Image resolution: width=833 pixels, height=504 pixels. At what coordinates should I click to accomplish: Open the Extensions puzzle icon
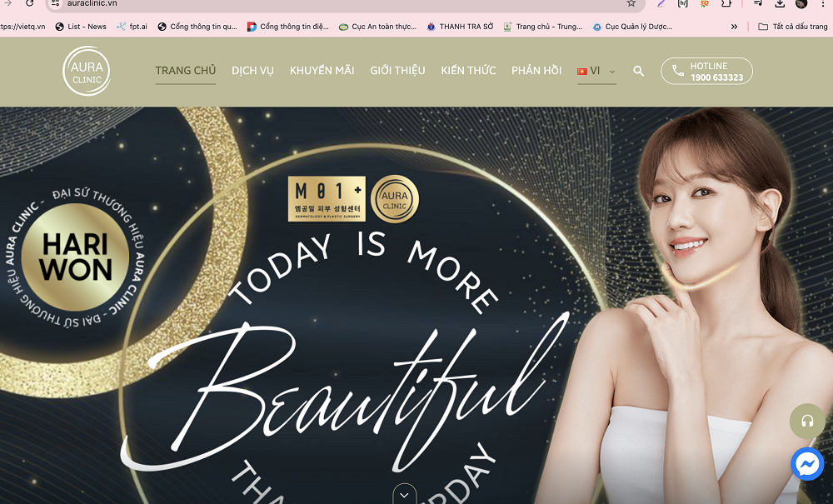pos(726,3)
